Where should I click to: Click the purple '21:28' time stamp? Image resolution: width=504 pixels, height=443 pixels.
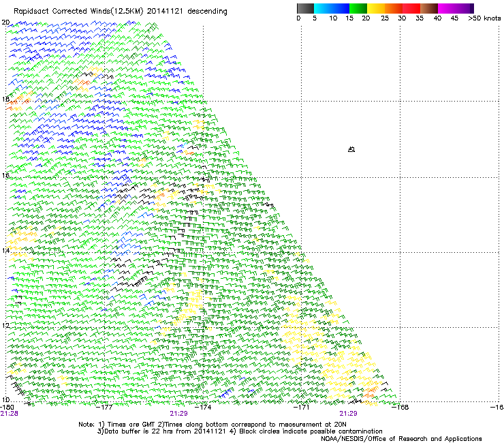[x=9, y=414]
